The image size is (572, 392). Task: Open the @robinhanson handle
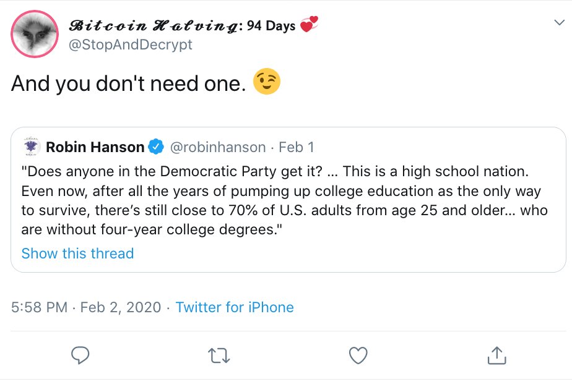[x=217, y=147]
